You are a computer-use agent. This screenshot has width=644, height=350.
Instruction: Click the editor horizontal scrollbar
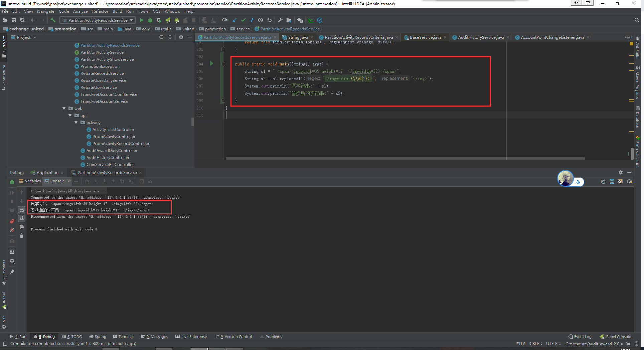point(405,158)
